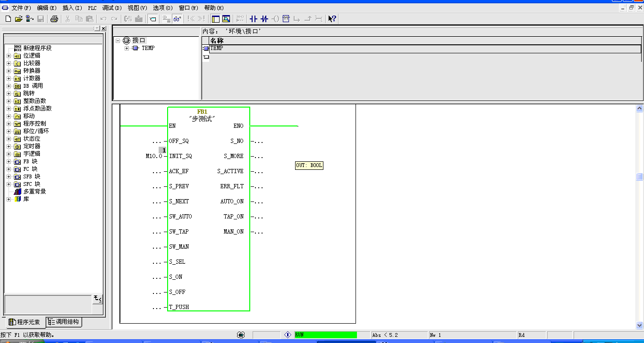Click the M10.0 operand on INIT_SQ
This screenshot has height=343, width=644.
click(153, 156)
